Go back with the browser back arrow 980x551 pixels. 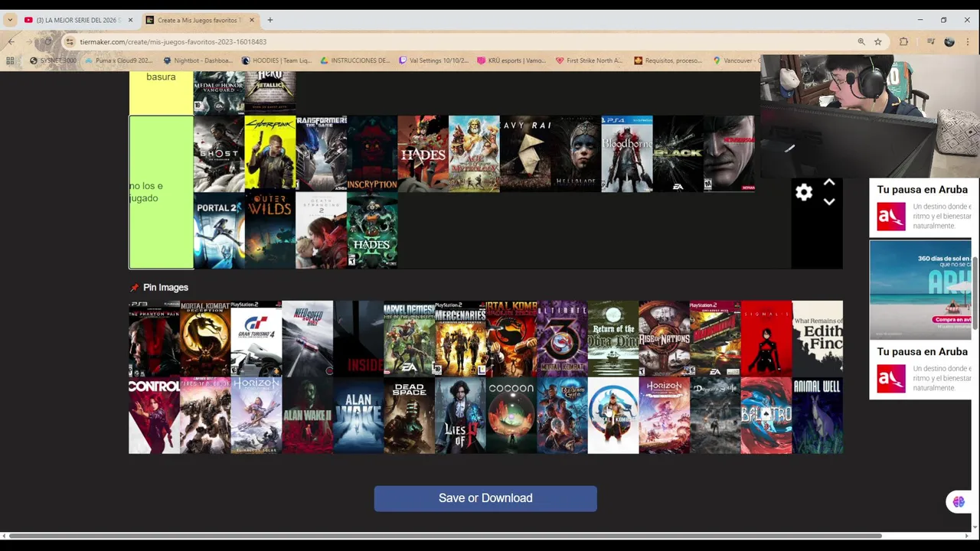[x=11, y=42]
